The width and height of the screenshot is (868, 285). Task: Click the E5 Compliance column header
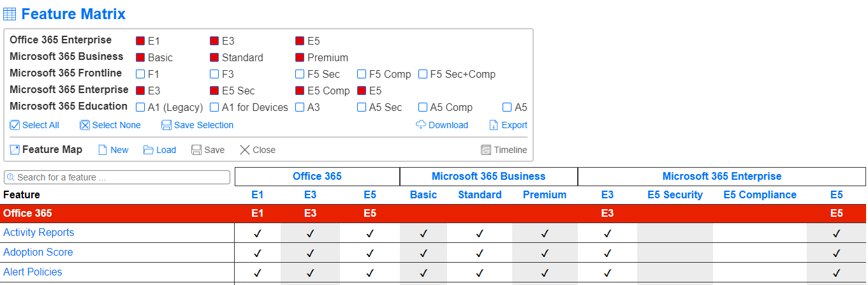(760, 195)
